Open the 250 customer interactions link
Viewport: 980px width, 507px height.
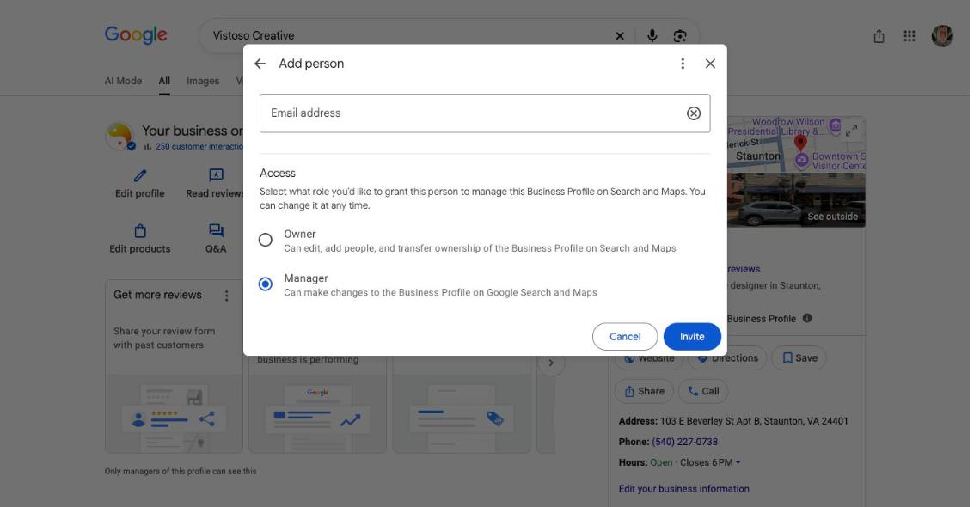(x=199, y=147)
